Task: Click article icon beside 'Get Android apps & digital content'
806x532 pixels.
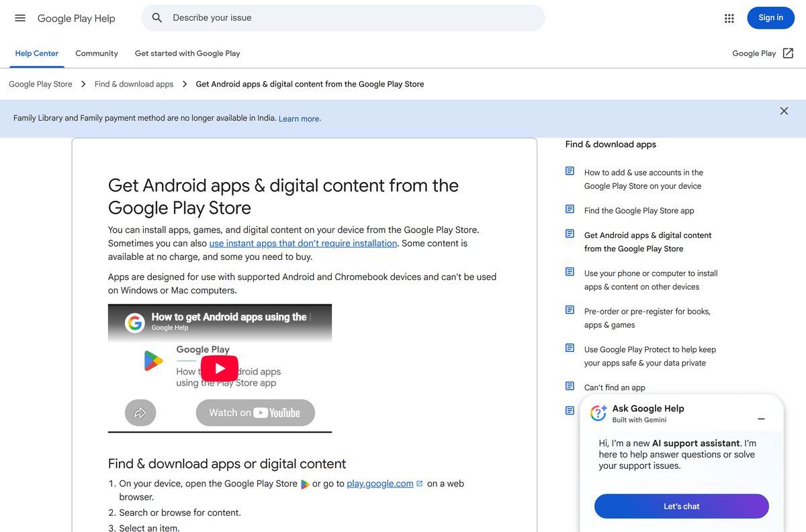Action: tap(570, 234)
